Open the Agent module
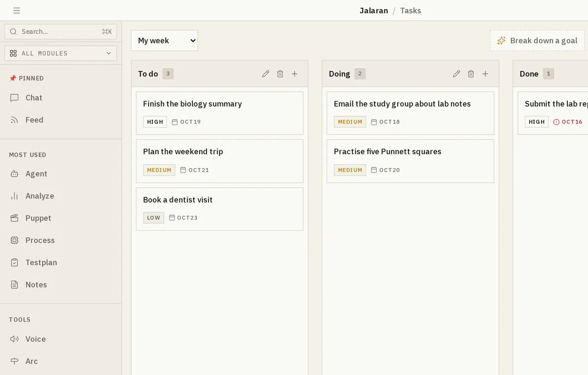588x375 pixels. (61, 174)
